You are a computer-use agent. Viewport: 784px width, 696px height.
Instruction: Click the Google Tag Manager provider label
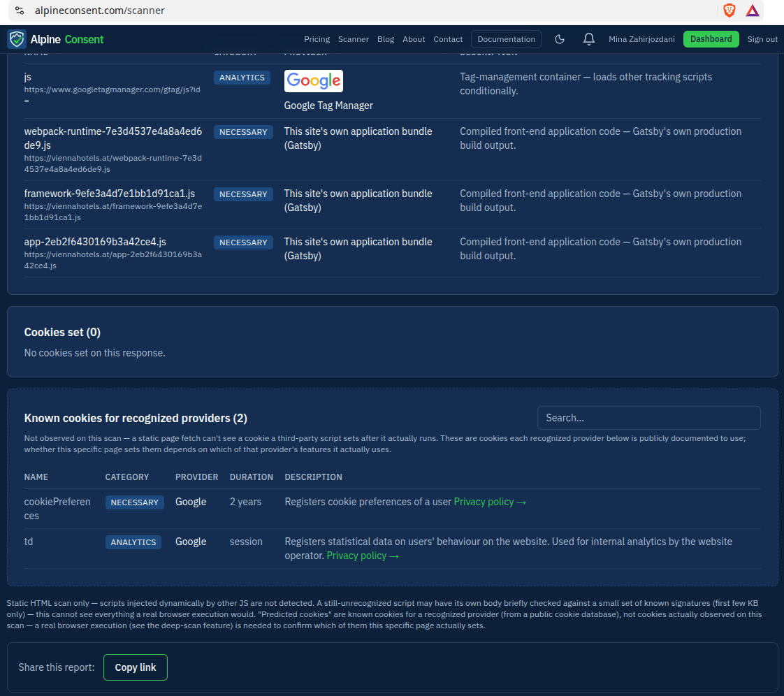click(x=328, y=106)
